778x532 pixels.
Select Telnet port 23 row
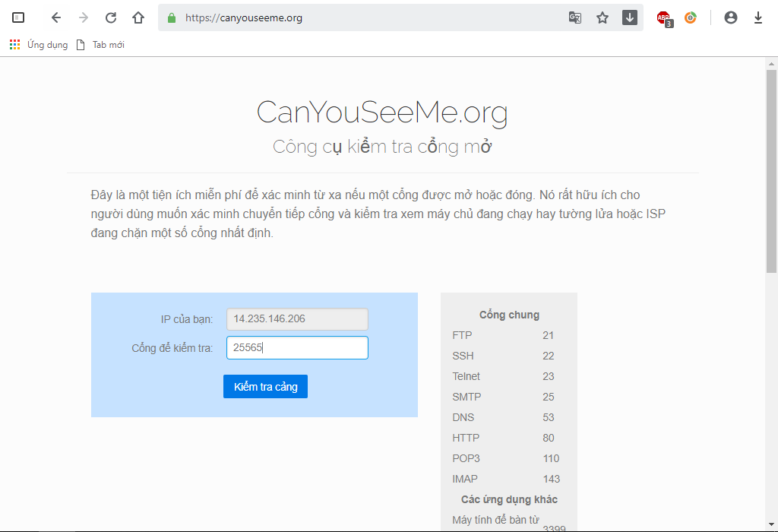[508, 376]
